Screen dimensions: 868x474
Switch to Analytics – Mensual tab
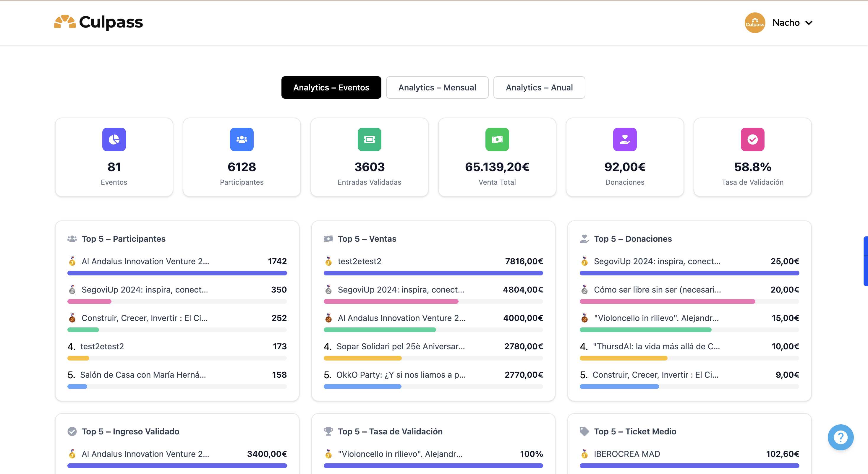437,87
